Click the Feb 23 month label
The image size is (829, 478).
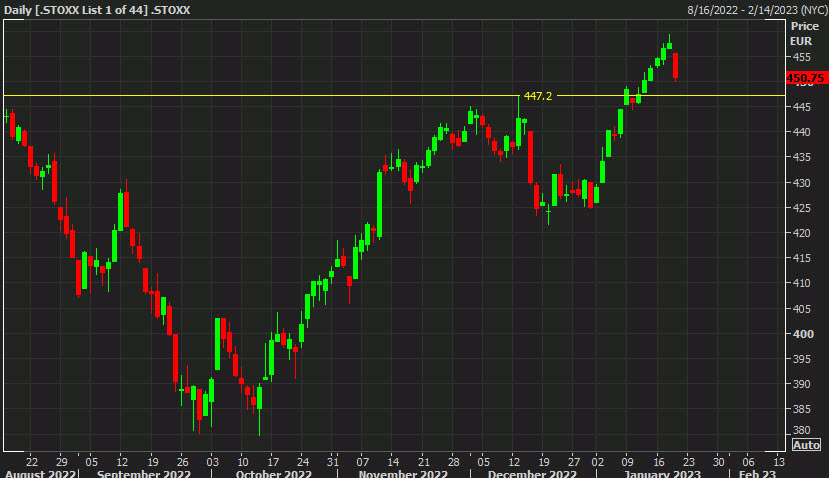click(x=757, y=473)
